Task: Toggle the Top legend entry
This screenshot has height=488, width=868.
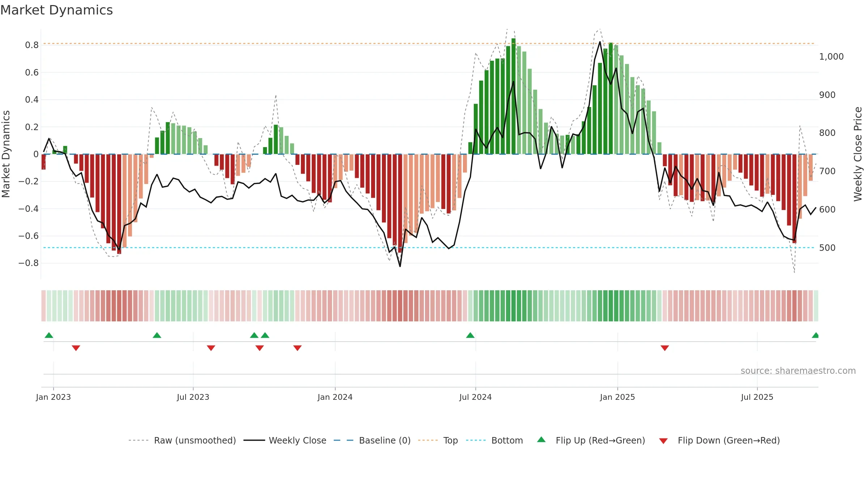Action: pyautogui.click(x=438, y=440)
